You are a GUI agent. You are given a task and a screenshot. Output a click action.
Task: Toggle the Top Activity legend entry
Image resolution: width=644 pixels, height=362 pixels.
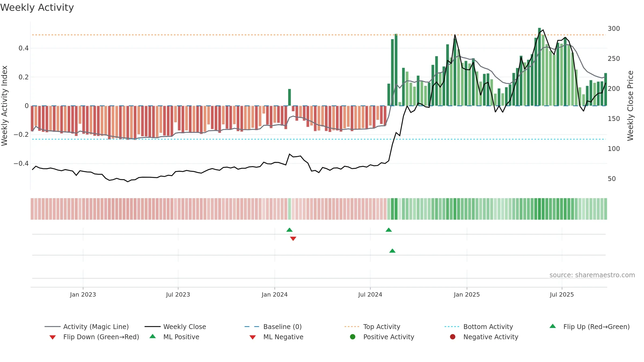[372, 327]
